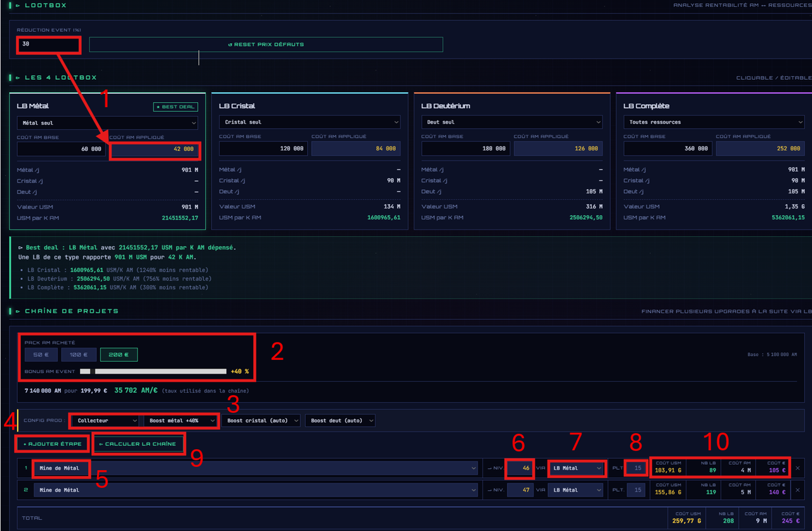Image resolution: width=812 pixels, height=531 pixels.
Task: Open step 1 Mine de Métal dropdown
Action: pyautogui.click(x=256, y=468)
